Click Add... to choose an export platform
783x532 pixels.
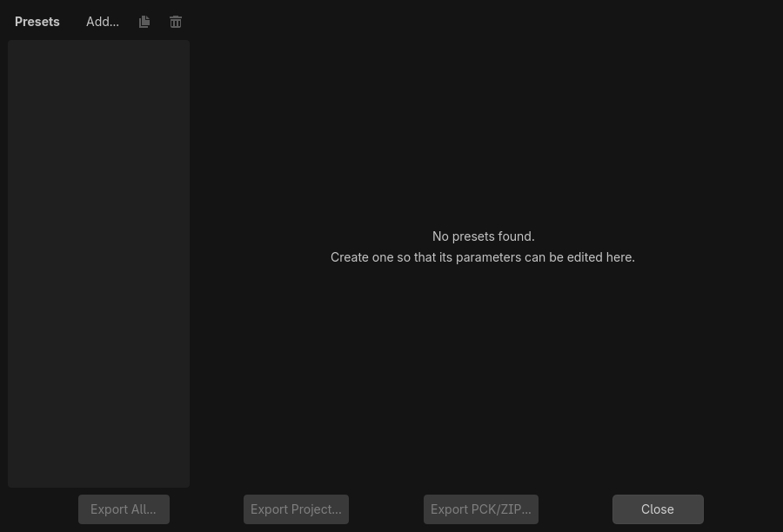102,21
